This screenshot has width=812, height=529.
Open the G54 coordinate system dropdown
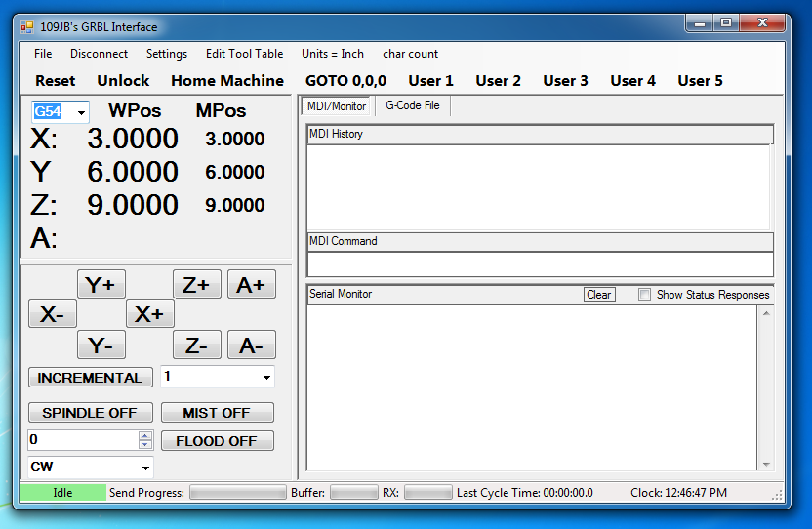point(81,112)
